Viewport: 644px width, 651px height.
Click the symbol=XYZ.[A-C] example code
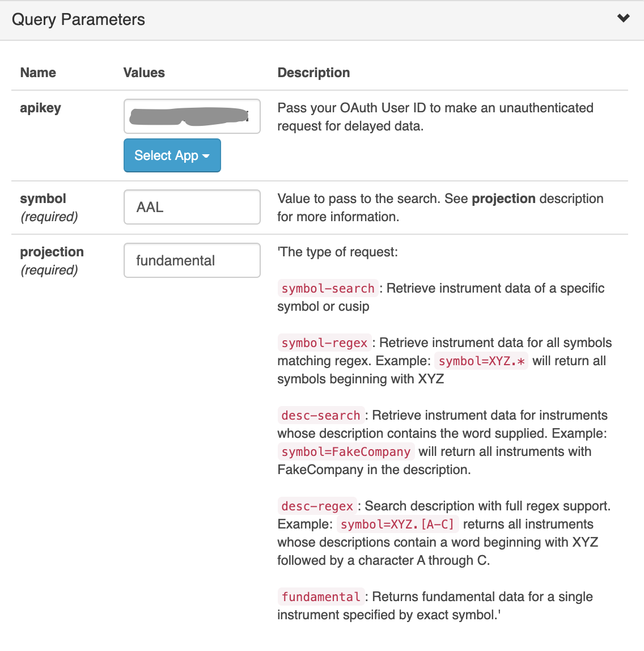tap(398, 525)
